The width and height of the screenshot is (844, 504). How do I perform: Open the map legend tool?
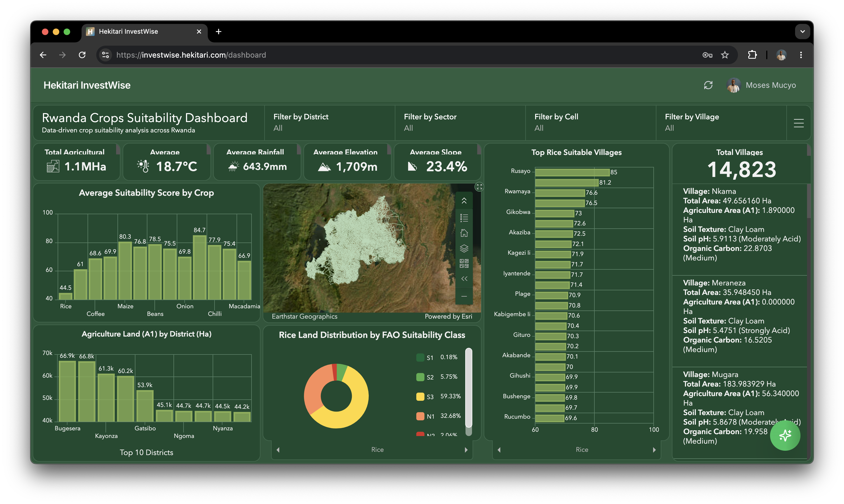[464, 218]
